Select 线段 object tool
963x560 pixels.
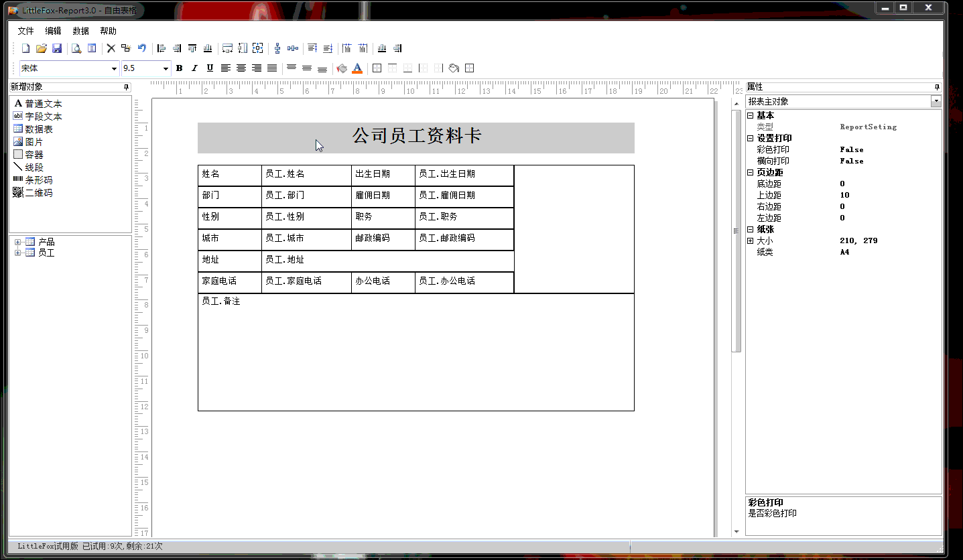tap(28, 167)
